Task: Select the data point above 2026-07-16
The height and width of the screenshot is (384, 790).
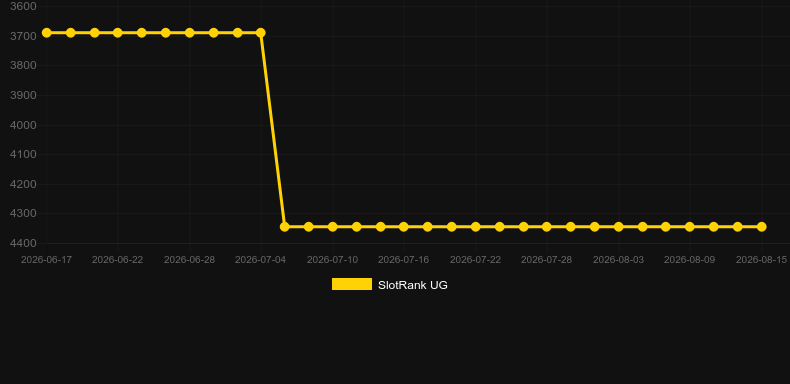Action: 404,227
